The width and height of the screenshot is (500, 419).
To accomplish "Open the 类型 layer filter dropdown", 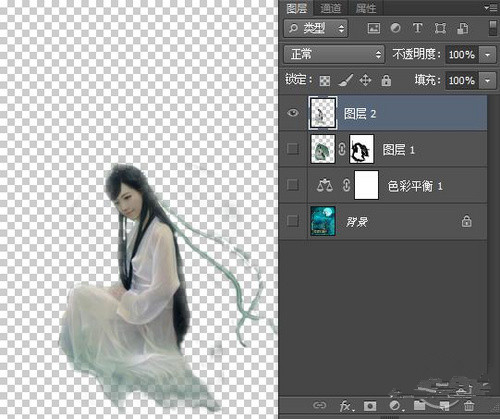I will [x=316, y=29].
